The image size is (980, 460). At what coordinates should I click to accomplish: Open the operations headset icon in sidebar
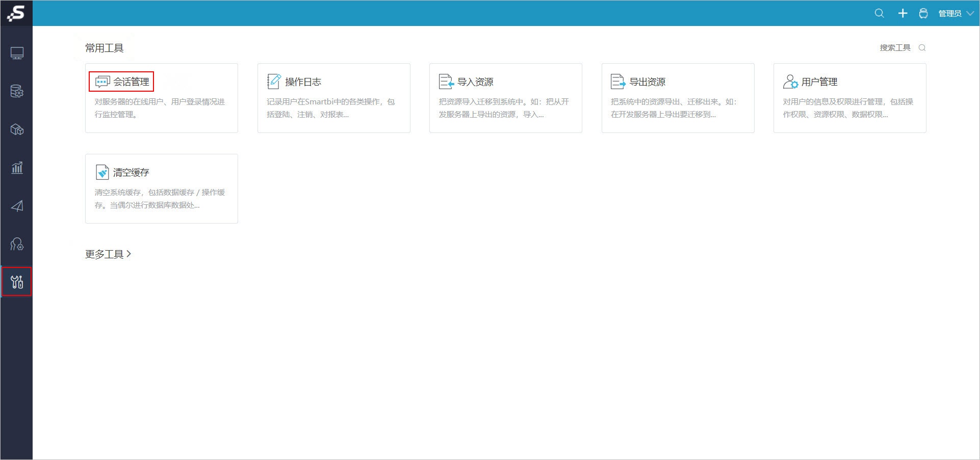coord(17,244)
